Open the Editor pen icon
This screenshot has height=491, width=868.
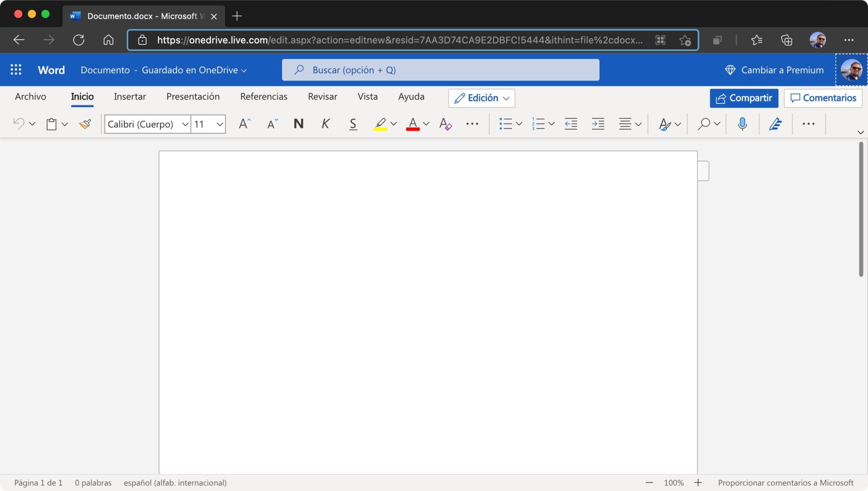775,124
